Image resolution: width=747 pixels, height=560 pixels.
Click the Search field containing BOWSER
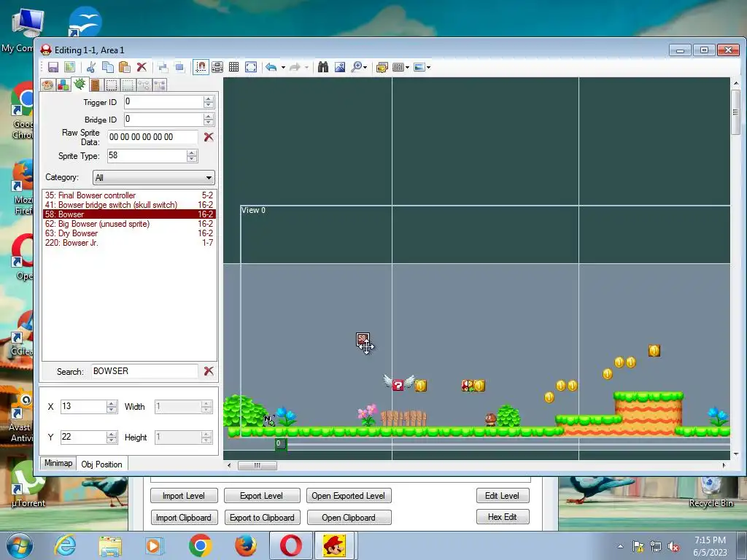click(x=145, y=371)
